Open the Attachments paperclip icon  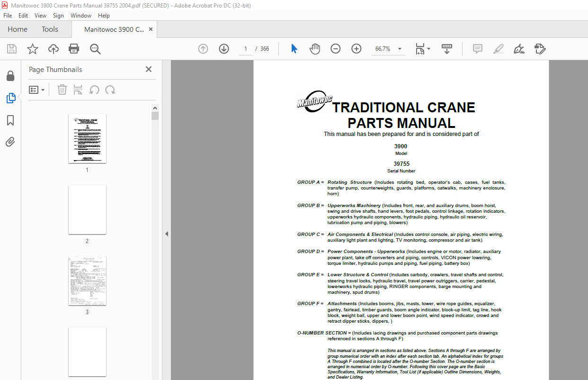point(10,142)
